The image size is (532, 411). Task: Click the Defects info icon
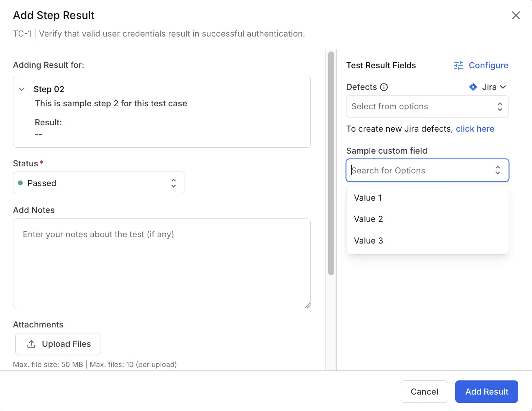(384, 87)
